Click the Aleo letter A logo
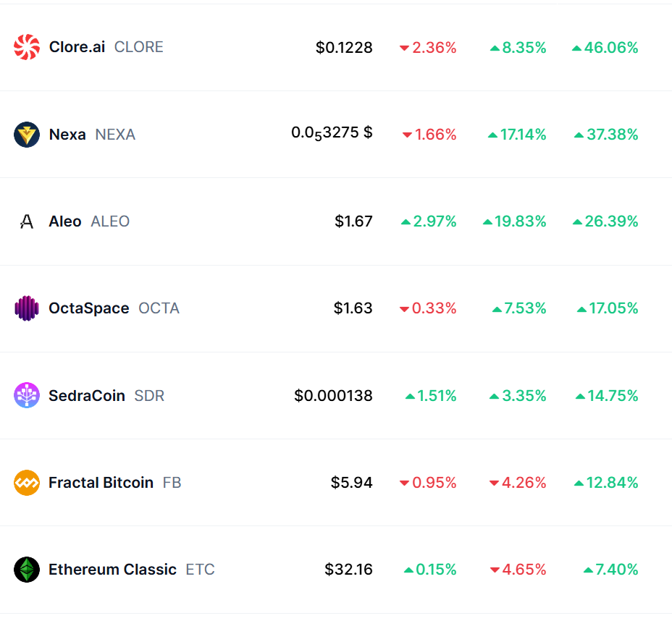672x621 pixels. (x=27, y=221)
